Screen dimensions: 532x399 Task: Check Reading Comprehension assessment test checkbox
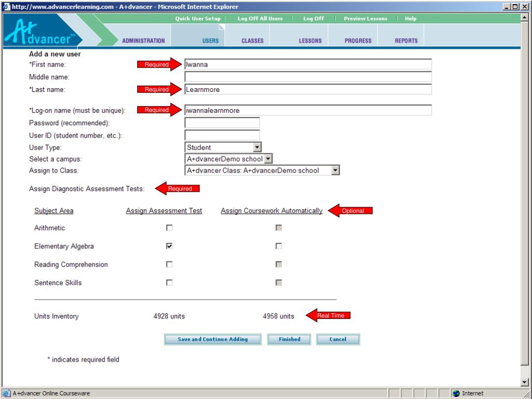pos(169,264)
